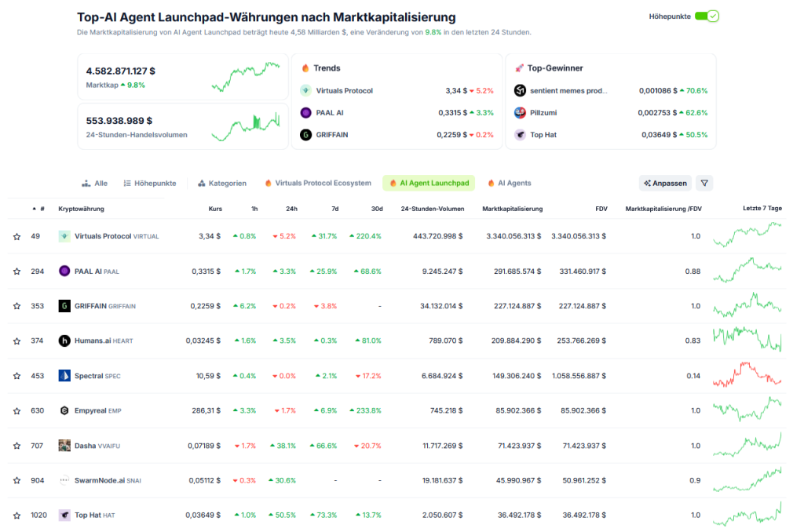
Task: Click the GRIFFAIN logo in Trends card
Action: point(305,135)
